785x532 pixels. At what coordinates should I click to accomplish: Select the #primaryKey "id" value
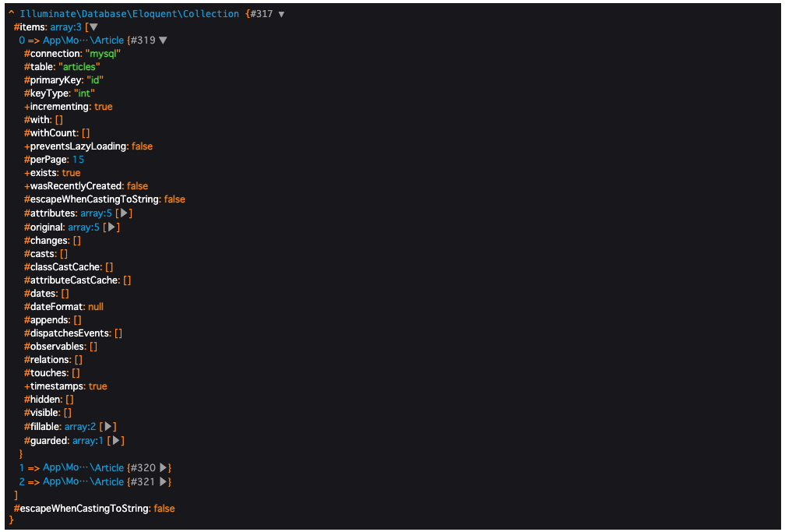pyautogui.click(x=95, y=80)
